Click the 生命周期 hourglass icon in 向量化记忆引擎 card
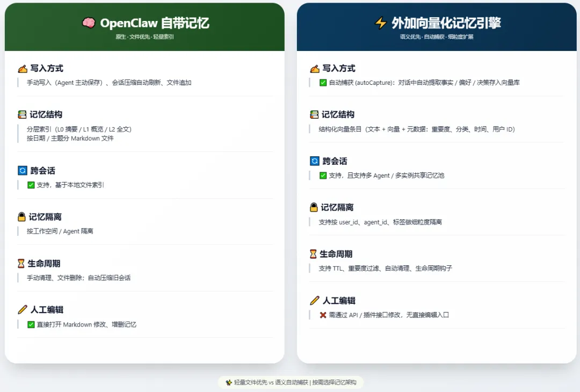The image size is (580, 392). (313, 253)
